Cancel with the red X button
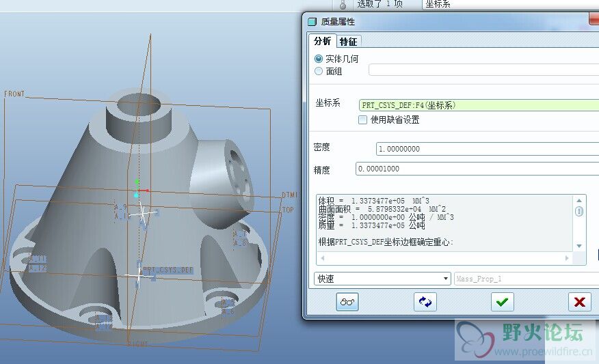 point(580,302)
